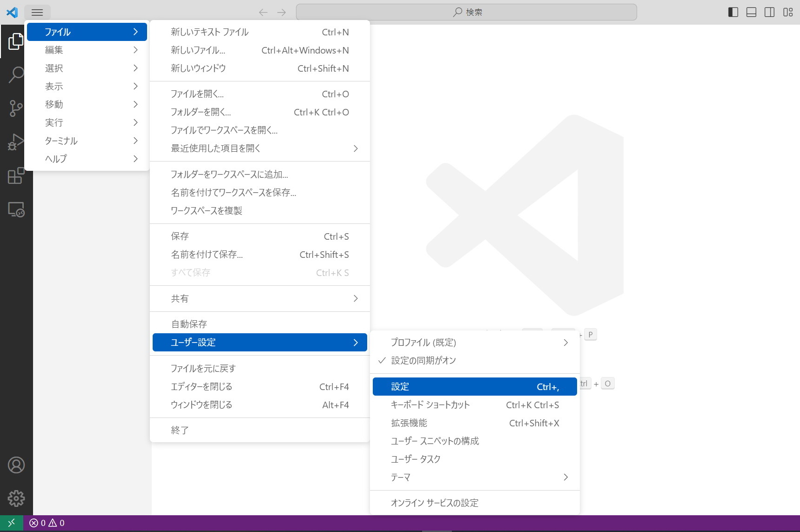Screen dimensions: 800x532
Task: Toggle the bottom panel layout icon
Action: (751, 12)
